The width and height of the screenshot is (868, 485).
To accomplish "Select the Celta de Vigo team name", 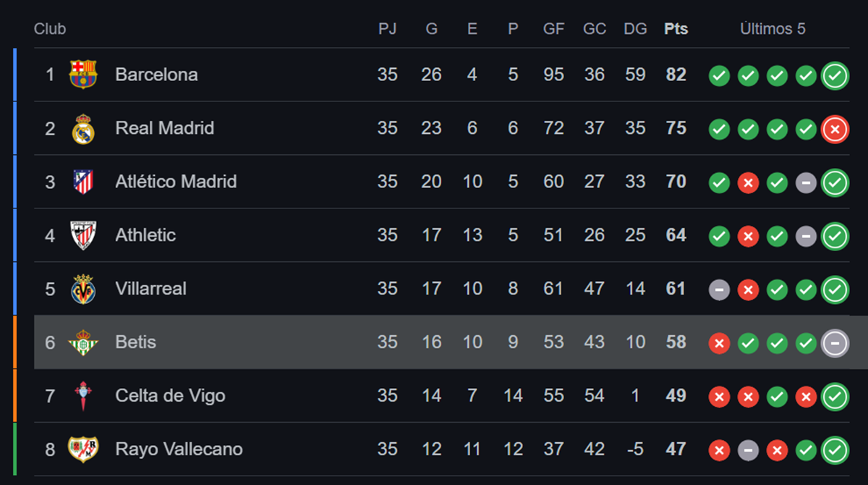I will 170,396.
